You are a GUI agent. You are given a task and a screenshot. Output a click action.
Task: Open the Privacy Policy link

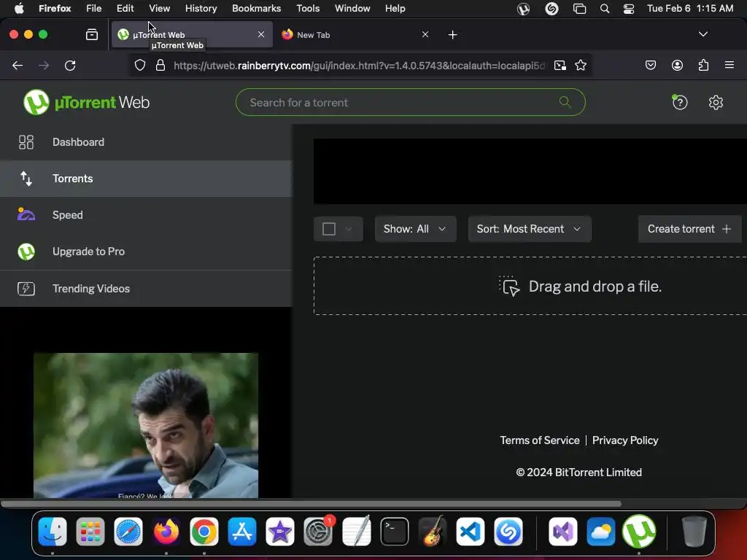click(625, 440)
